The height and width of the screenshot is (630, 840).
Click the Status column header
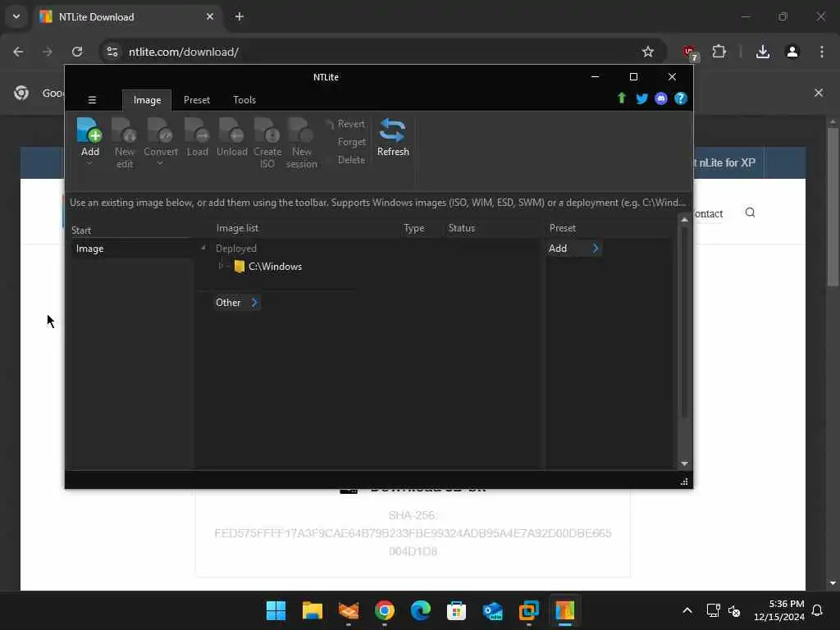tap(461, 228)
